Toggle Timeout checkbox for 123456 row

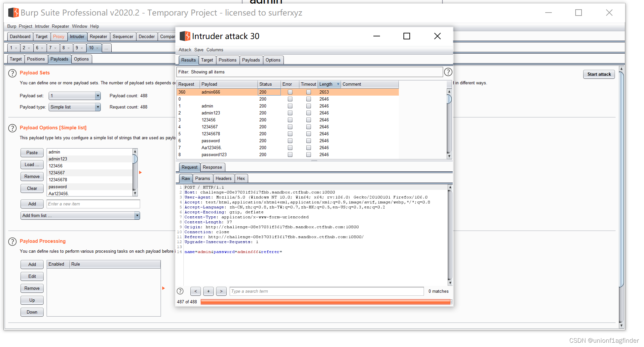point(309,120)
